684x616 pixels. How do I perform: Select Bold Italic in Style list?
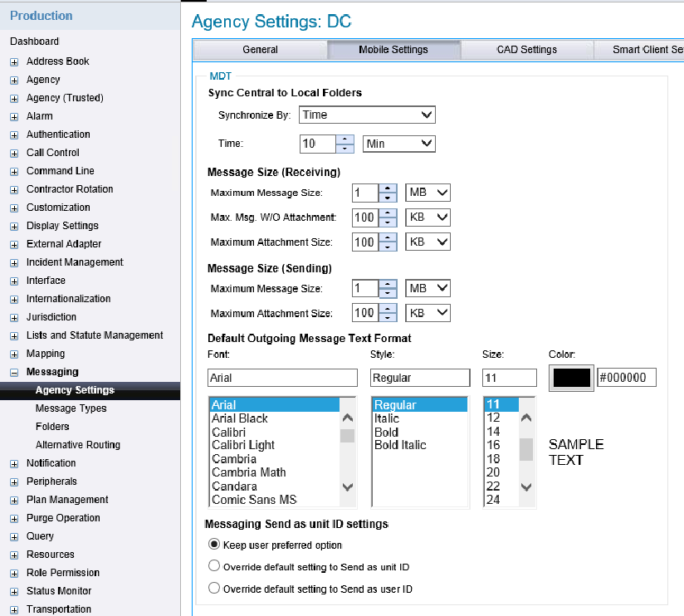pos(400,445)
